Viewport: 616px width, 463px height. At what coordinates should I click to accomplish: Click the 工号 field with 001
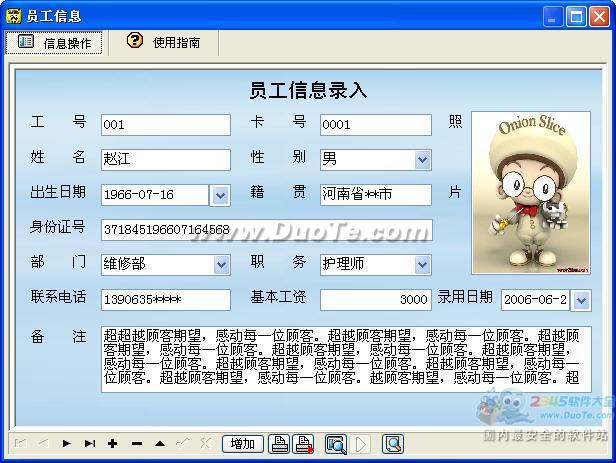(x=166, y=125)
